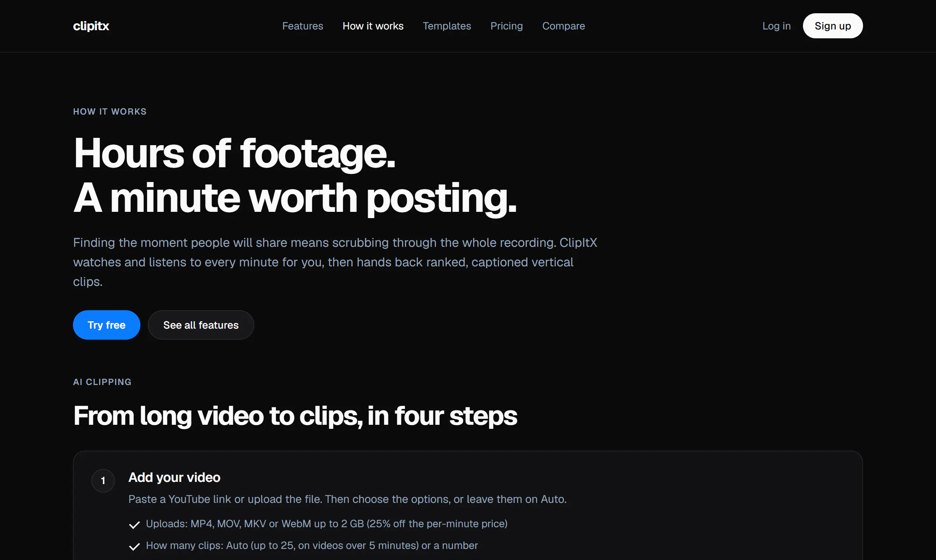The image size is (936, 560).
Task: Click 'From long video to clips' heading
Action: pos(295,416)
